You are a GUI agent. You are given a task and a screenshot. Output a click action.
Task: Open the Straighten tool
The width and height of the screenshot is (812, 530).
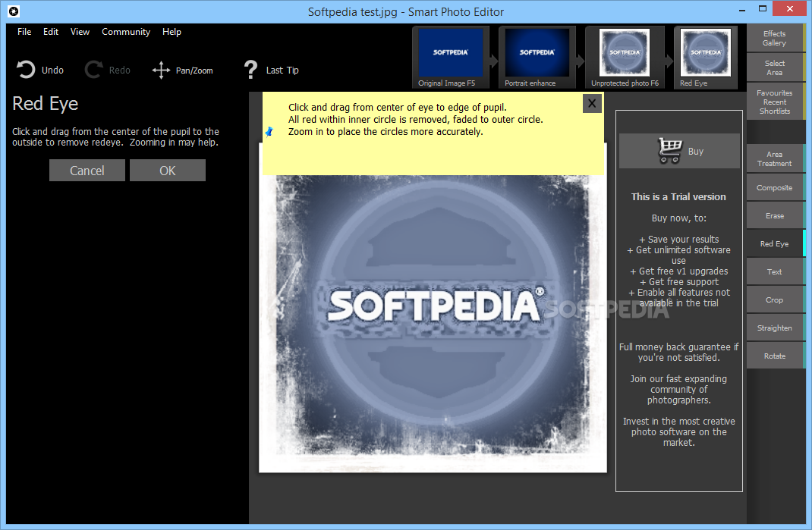pyautogui.click(x=775, y=328)
